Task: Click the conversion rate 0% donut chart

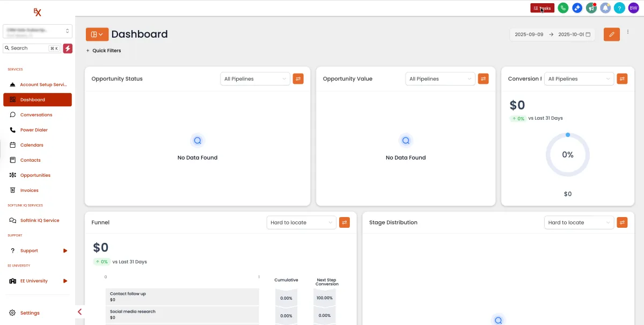Action: (568, 155)
